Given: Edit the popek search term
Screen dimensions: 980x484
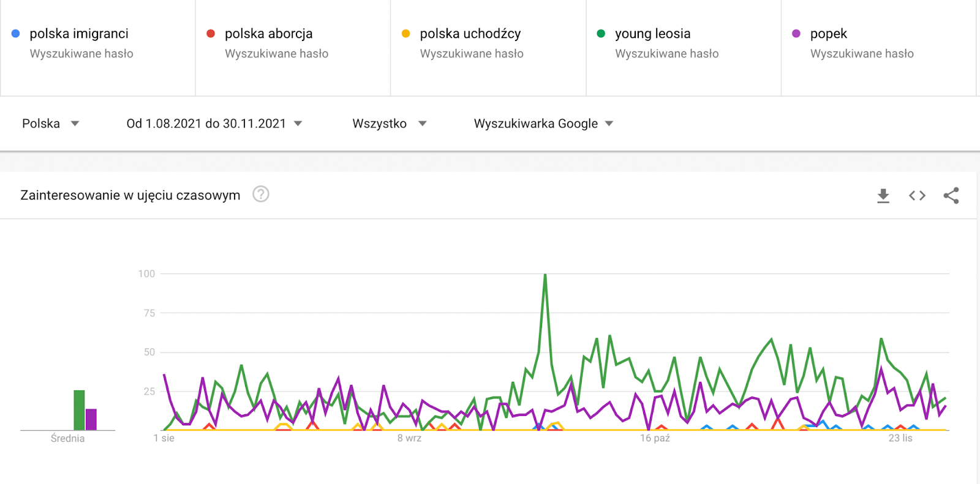Looking at the screenshot, I should 829,34.
